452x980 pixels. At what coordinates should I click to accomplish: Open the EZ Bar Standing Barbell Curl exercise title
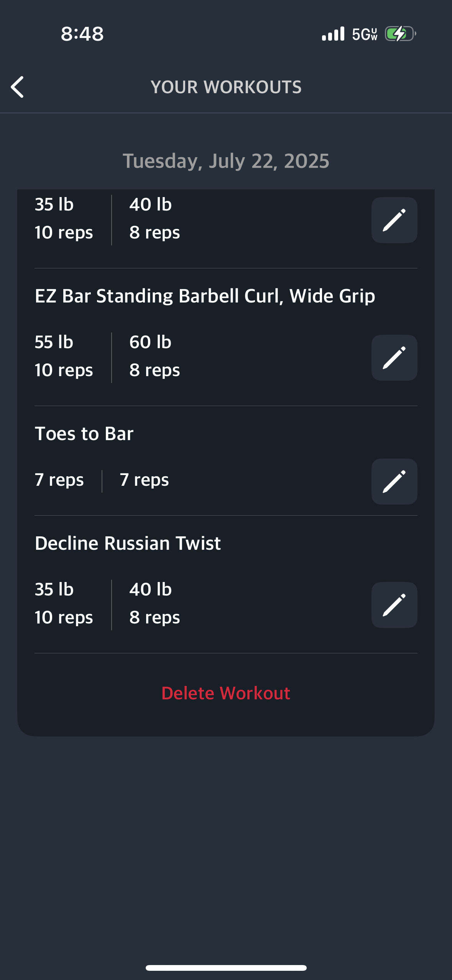tap(205, 296)
